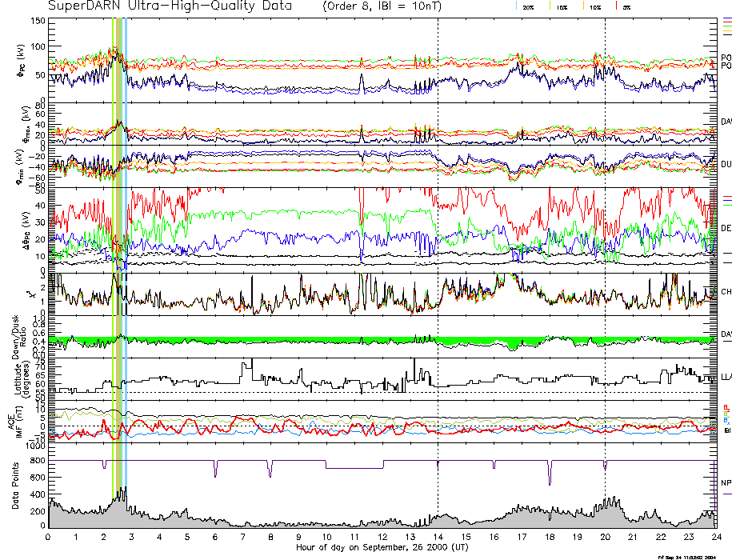
Task: Click the '800' tick on the Data Points axis
Action: [x=38, y=461]
